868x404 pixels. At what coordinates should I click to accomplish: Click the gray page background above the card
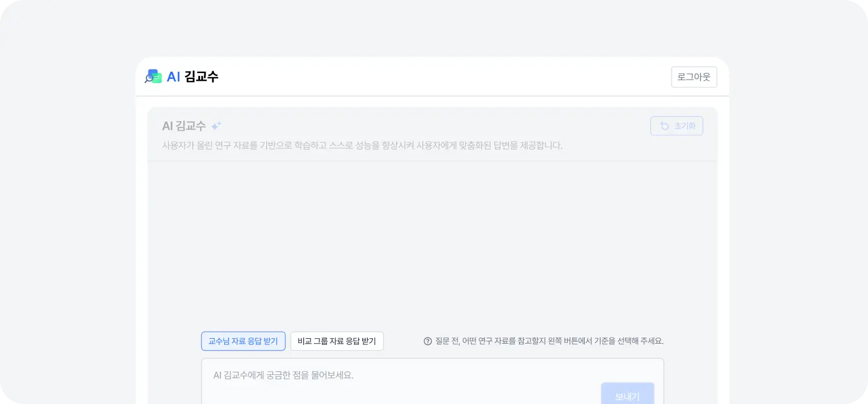[x=432, y=27]
